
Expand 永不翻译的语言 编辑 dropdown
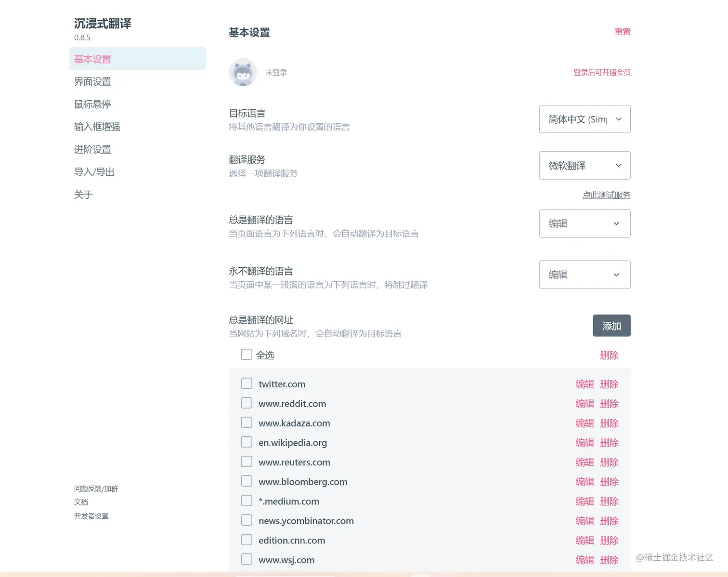(x=585, y=275)
